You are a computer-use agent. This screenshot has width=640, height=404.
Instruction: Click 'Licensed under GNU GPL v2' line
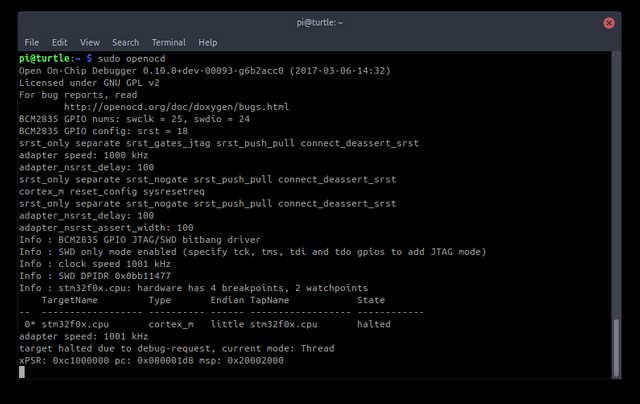pyautogui.click(x=89, y=83)
